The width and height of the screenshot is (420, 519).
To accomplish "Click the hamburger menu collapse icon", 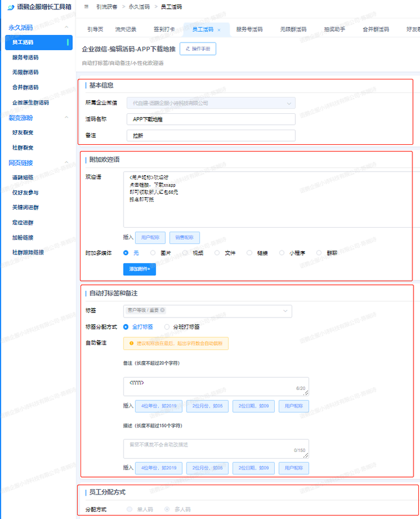I will click(86, 6).
